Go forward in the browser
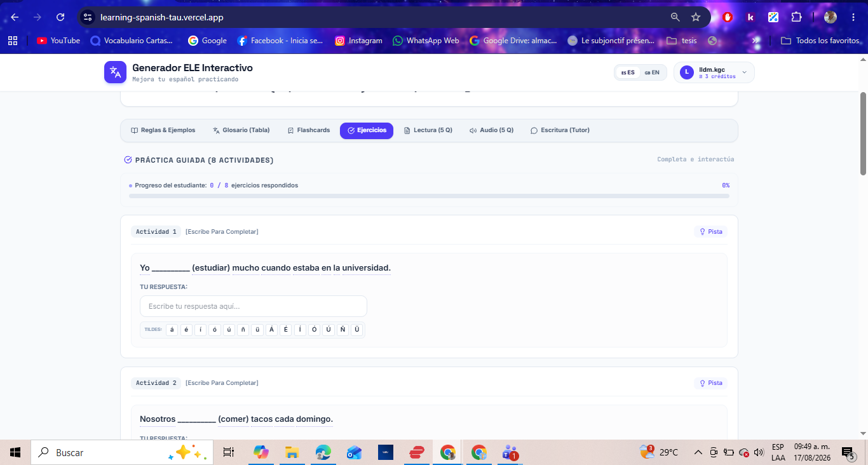868x465 pixels. [37, 17]
